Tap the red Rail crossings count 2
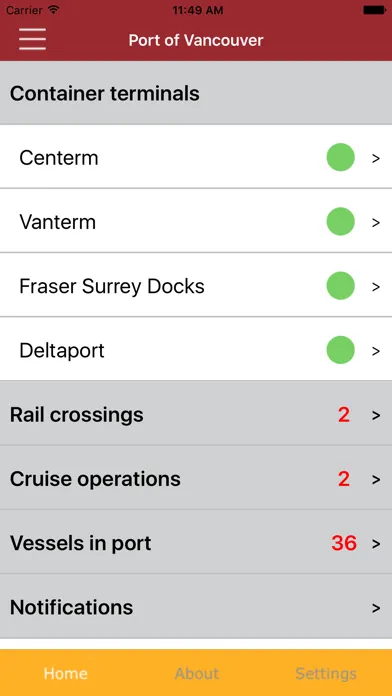This screenshot has width=392, height=696. coord(344,415)
